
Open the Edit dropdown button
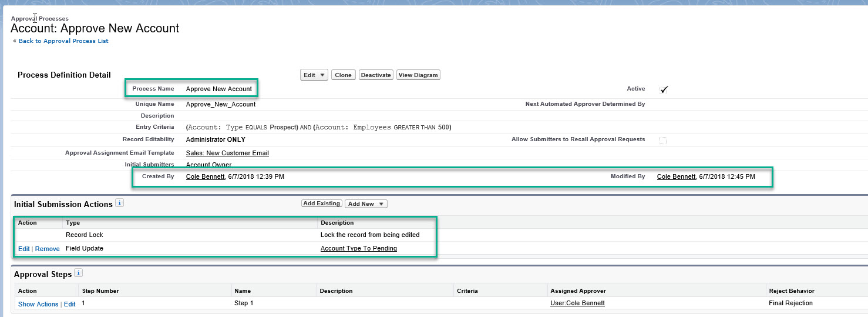tap(314, 75)
